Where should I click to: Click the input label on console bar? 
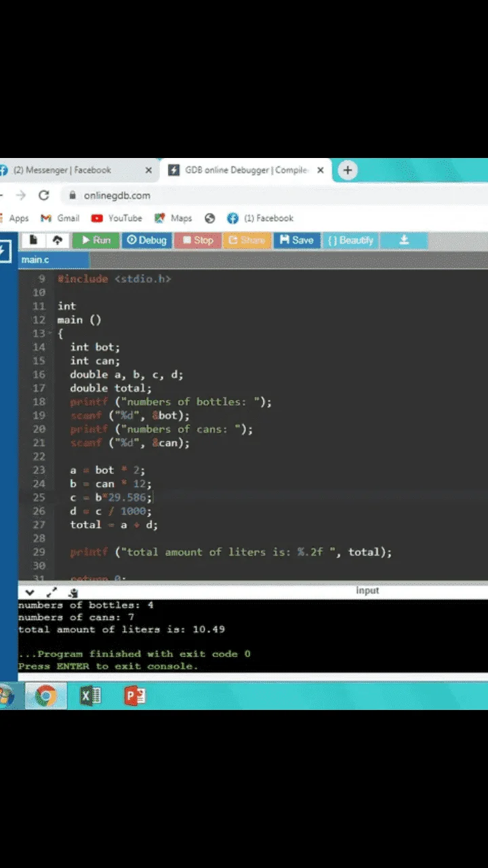tap(367, 591)
